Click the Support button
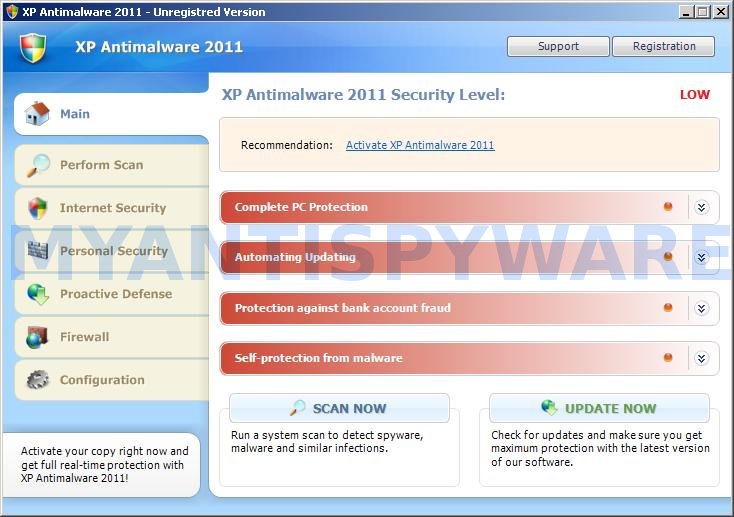This screenshot has height=517, width=734. click(x=558, y=46)
